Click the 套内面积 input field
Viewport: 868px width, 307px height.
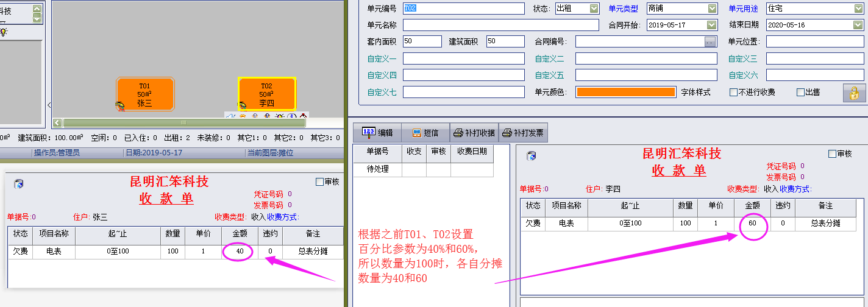422,41
